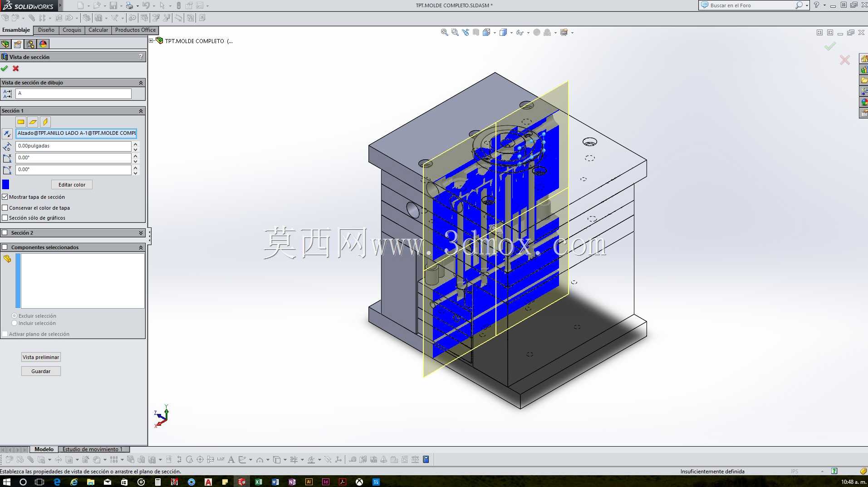Select the Excluir selección radio button

[15, 316]
